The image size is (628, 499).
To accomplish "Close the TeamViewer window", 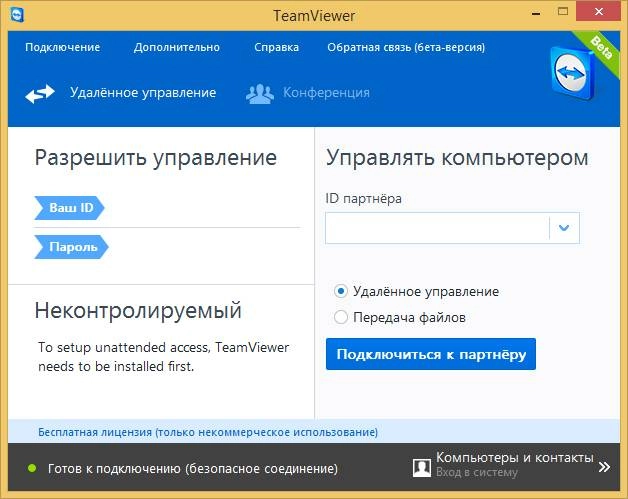I will tap(599, 12).
